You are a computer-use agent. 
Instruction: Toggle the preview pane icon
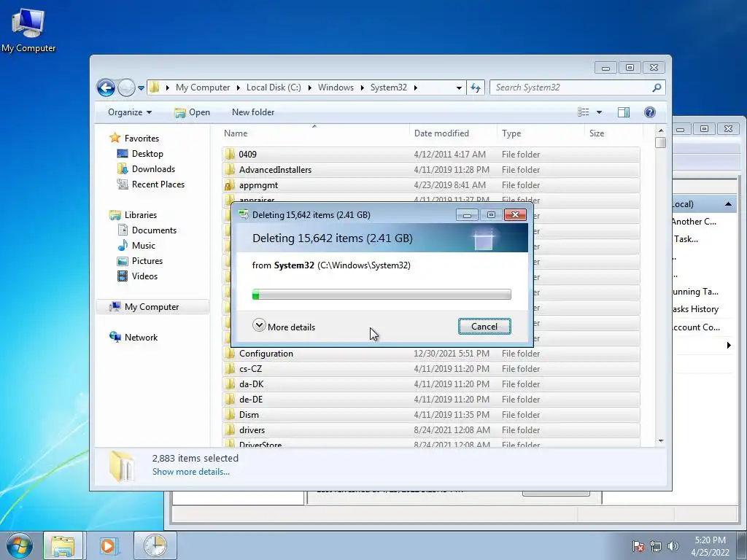(624, 112)
